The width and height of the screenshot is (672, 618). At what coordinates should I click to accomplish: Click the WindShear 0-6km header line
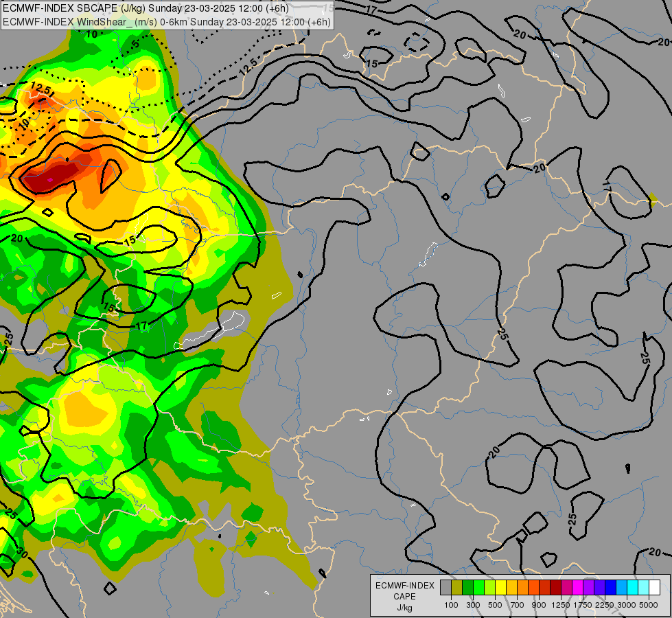(167, 22)
